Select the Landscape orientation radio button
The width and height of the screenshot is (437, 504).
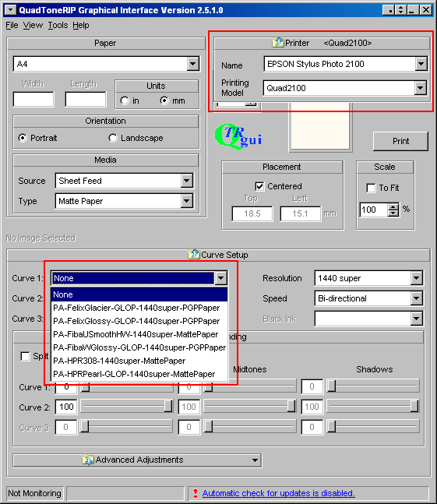(x=113, y=138)
